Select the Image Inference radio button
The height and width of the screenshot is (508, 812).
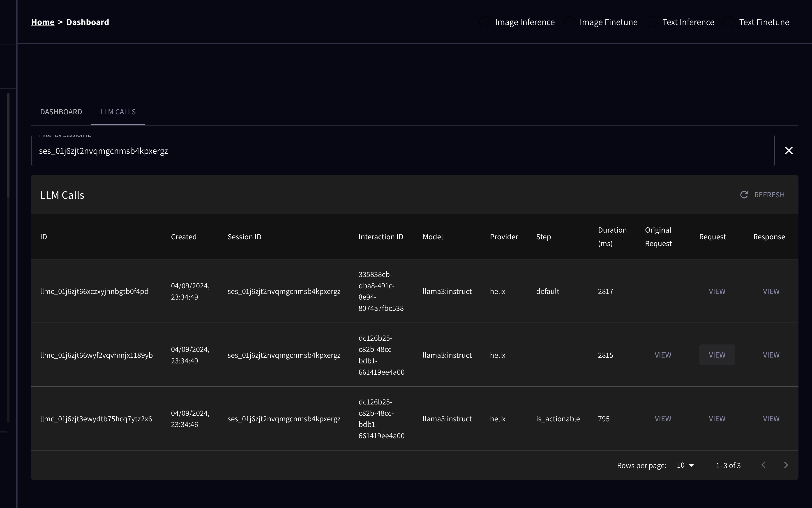[485, 22]
